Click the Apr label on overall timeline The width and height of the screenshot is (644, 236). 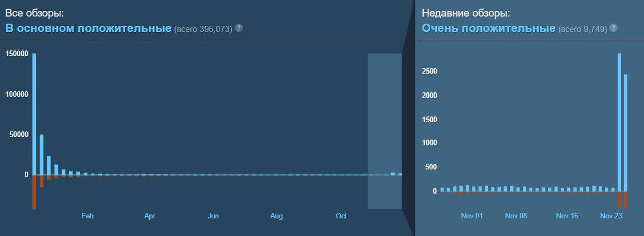(x=150, y=216)
